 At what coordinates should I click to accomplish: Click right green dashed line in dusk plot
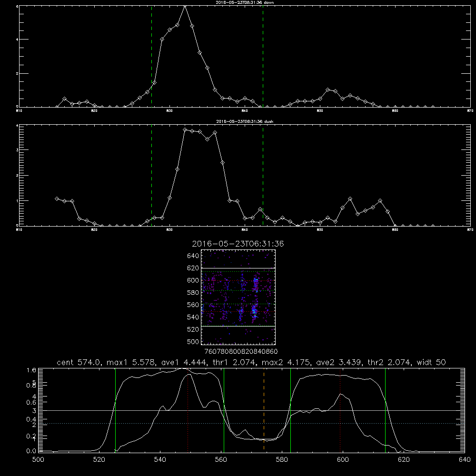point(263,175)
